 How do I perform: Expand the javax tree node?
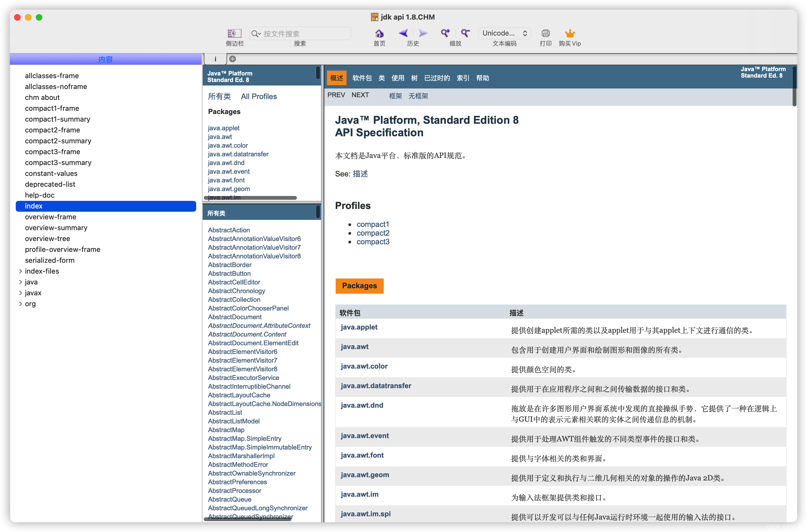[20, 293]
